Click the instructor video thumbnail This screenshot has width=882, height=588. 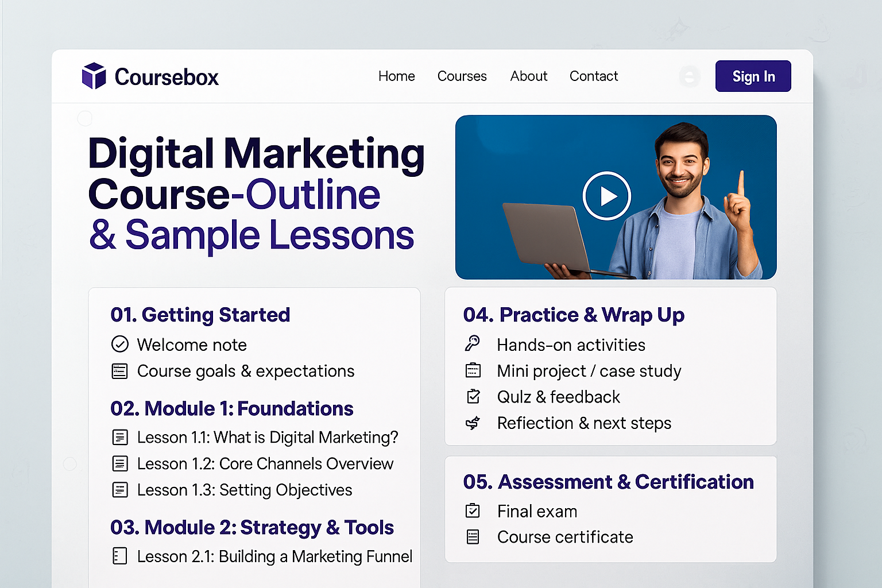(x=606, y=195)
